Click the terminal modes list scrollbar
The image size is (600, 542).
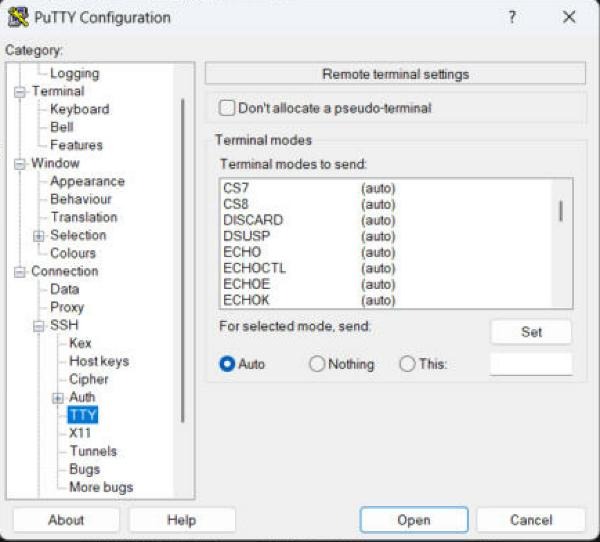[x=561, y=211]
